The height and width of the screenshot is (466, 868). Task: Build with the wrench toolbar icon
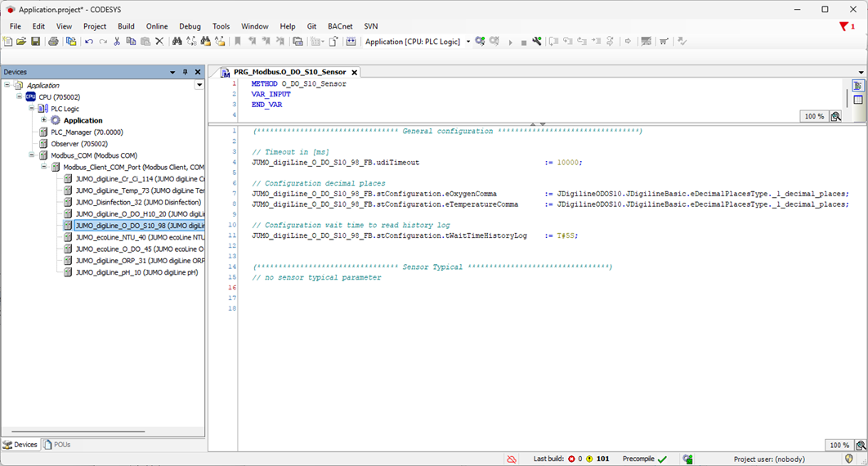pos(537,42)
